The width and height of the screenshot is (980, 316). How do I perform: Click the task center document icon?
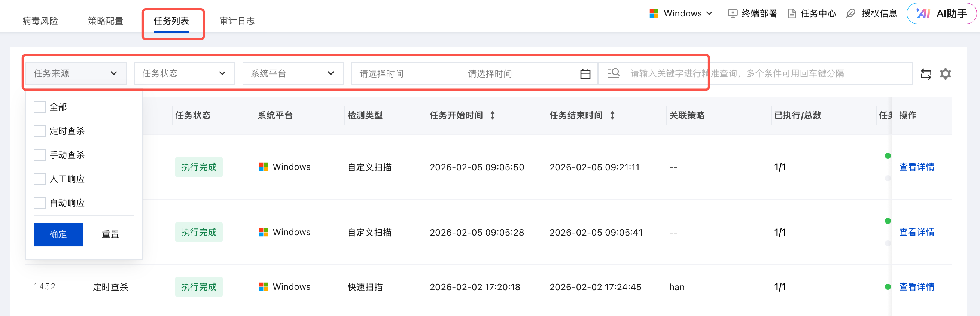tap(792, 14)
